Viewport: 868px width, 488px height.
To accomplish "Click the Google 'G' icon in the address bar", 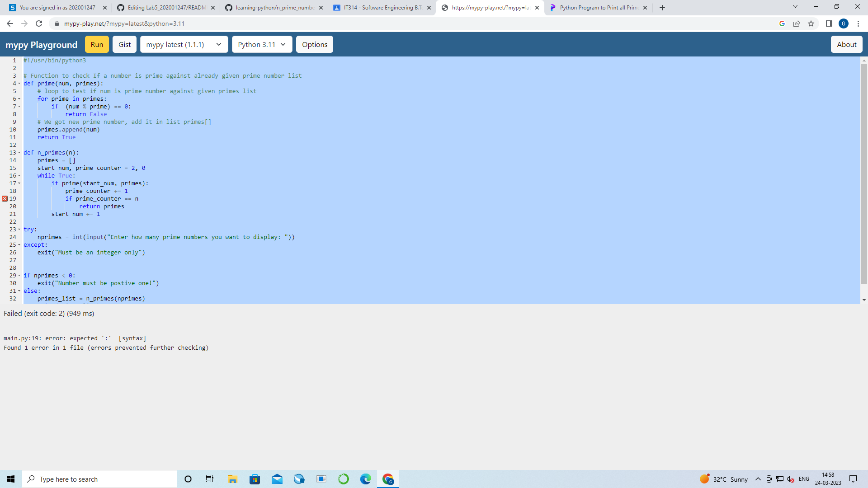I will 782,23.
